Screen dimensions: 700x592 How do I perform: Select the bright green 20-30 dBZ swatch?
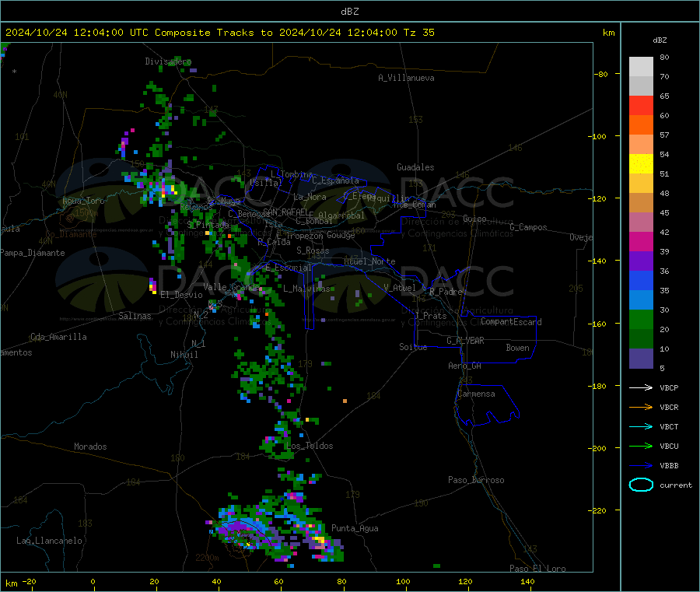point(641,320)
